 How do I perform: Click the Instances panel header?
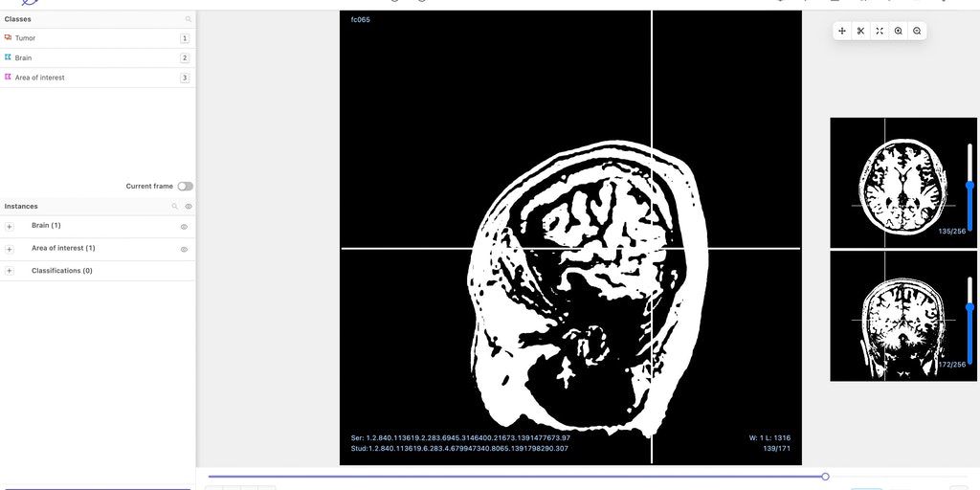[98, 207]
